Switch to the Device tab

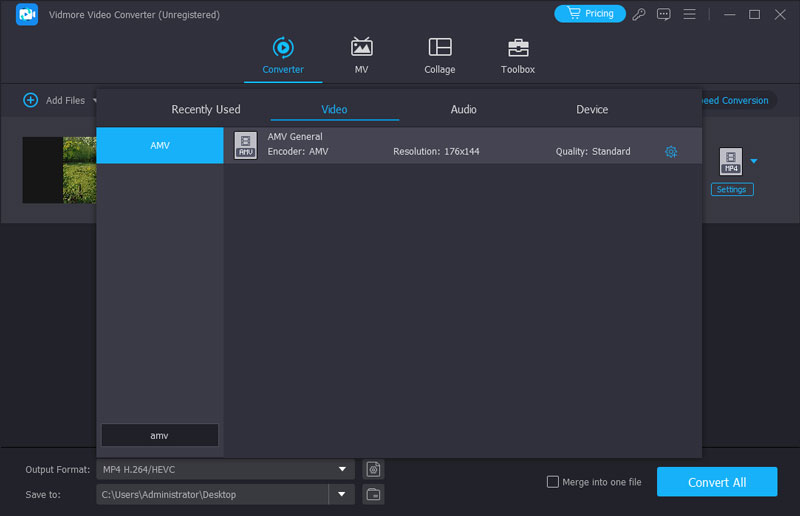592,110
